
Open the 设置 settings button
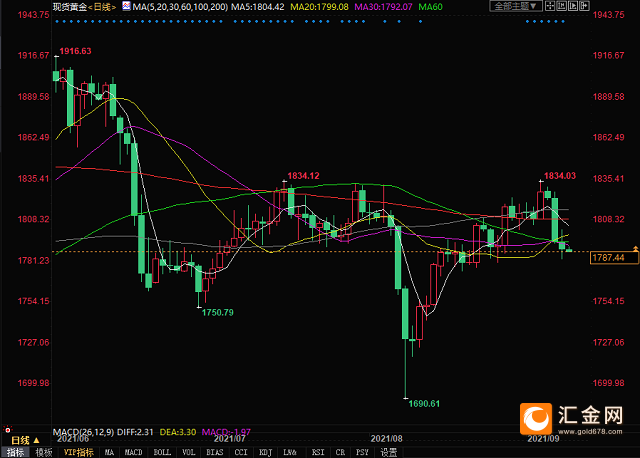point(389,452)
